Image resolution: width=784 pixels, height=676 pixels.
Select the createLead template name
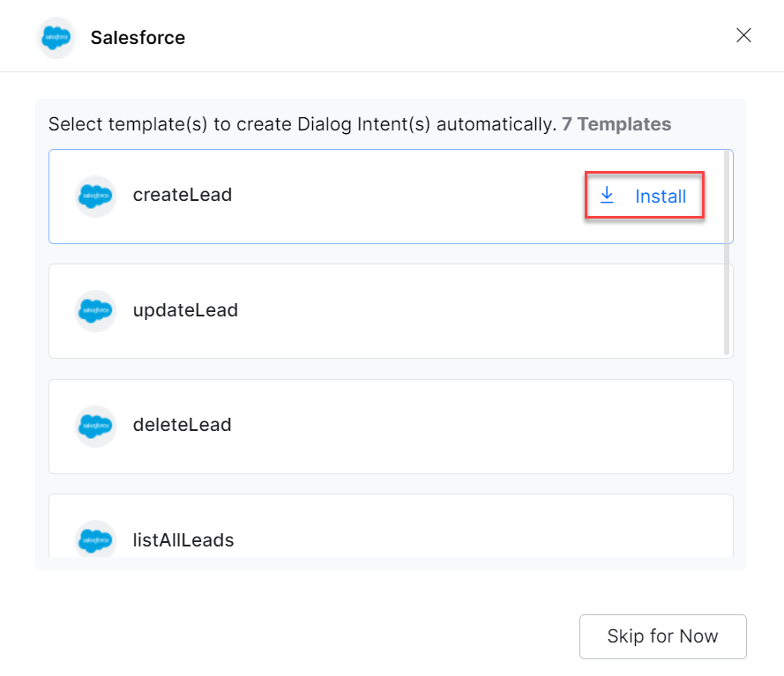(183, 195)
